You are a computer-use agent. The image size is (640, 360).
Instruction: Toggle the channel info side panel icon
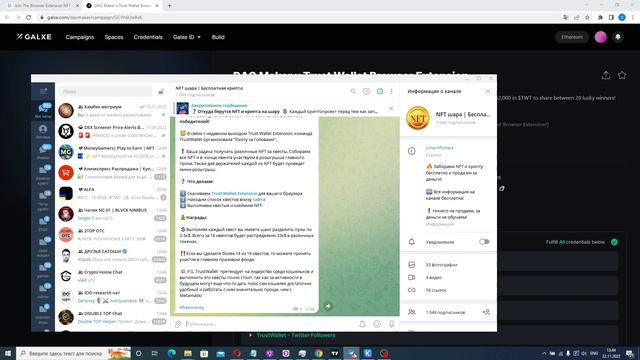pyautogui.click(x=380, y=91)
